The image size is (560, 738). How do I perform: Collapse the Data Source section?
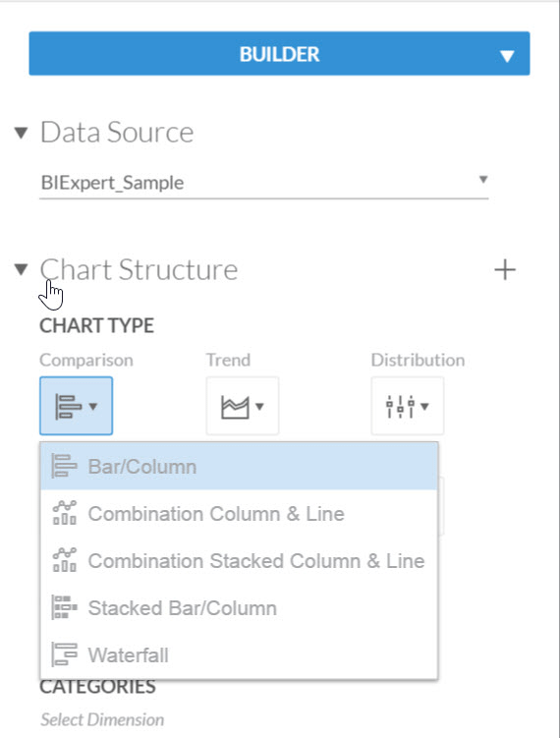(x=21, y=133)
